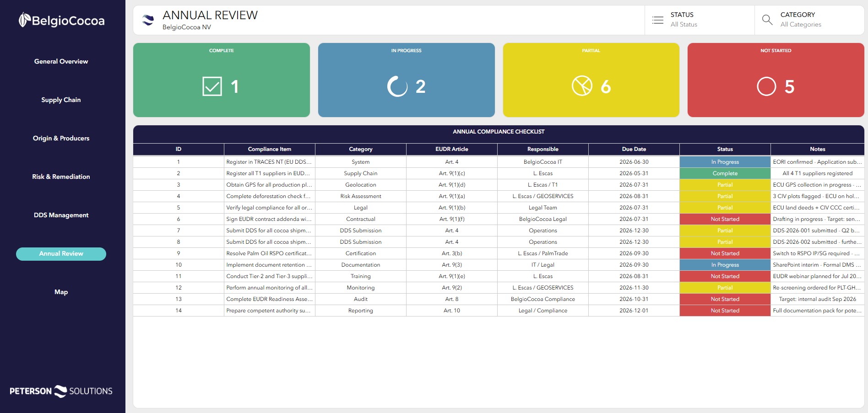Click 'L. Escas / PalmTrade' cell
Screen dimensions: 868x413
tap(543, 253)
